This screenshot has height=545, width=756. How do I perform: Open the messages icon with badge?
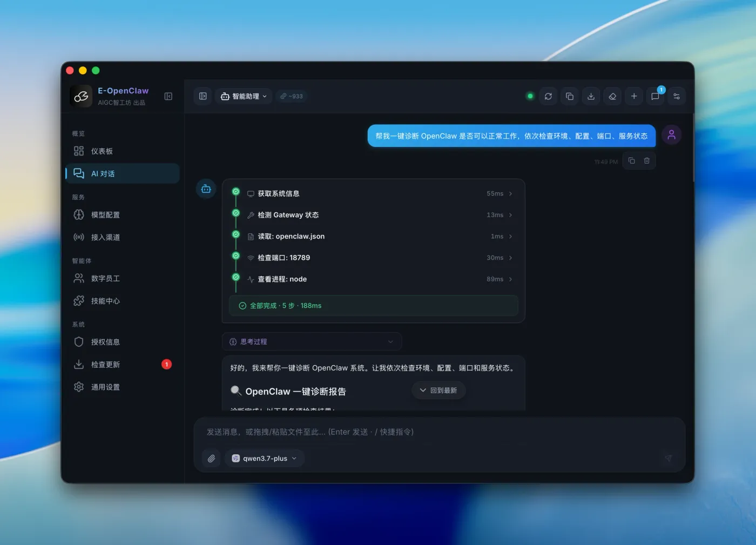[655, 96]
